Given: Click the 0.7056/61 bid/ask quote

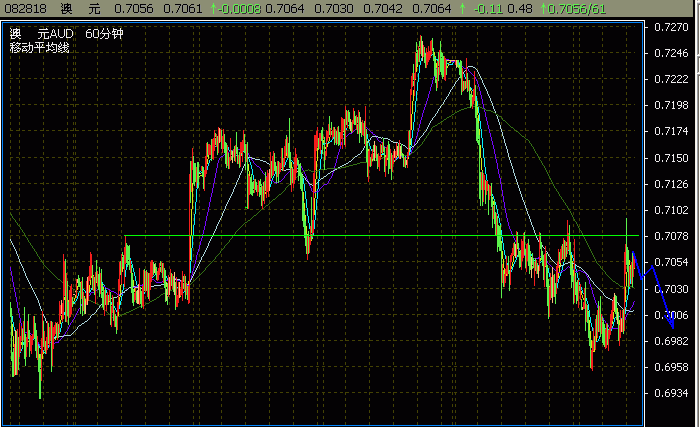Looking at the screenshot, I should click(x=577, y=8).
